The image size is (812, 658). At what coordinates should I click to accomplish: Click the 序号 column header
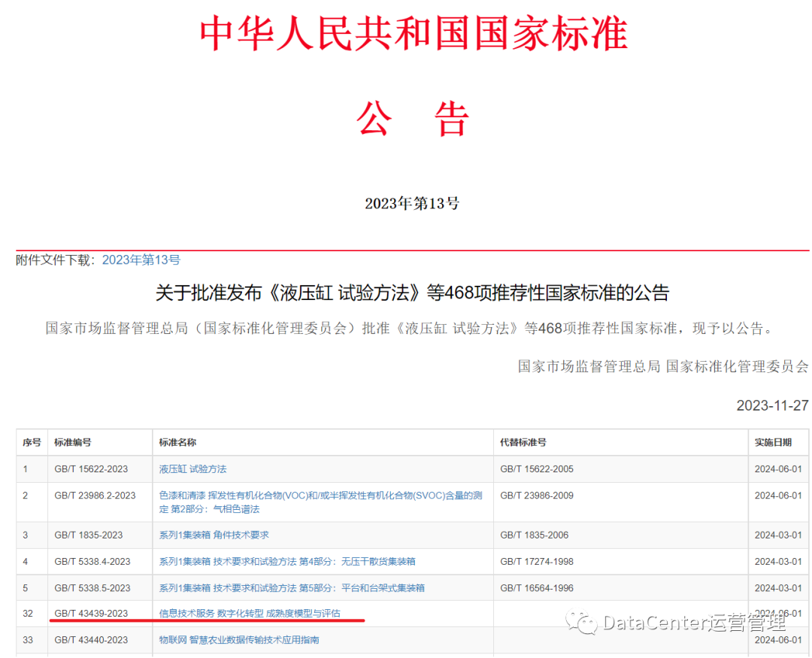[x=32, y=442]
